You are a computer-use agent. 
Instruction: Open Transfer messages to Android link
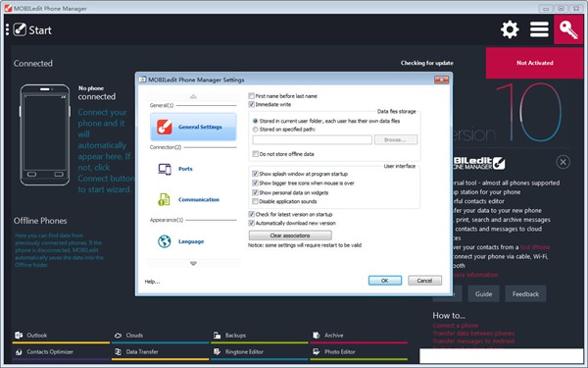473,342
